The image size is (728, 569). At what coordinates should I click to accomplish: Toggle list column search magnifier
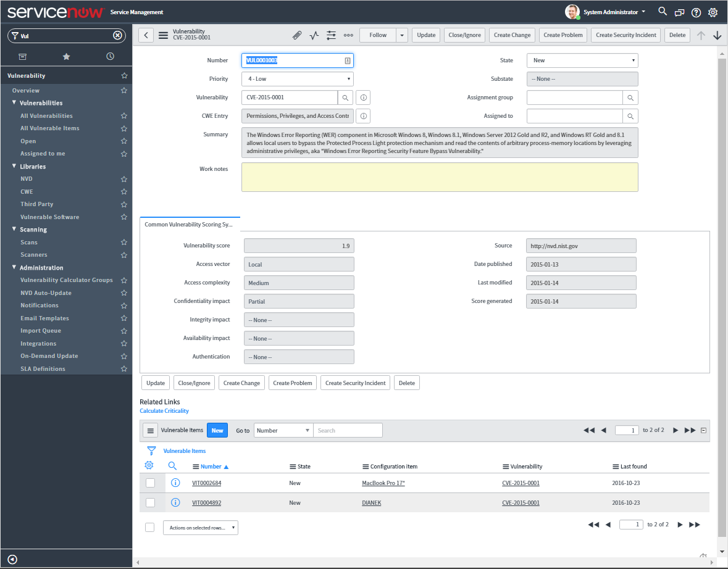pos(172,465)
